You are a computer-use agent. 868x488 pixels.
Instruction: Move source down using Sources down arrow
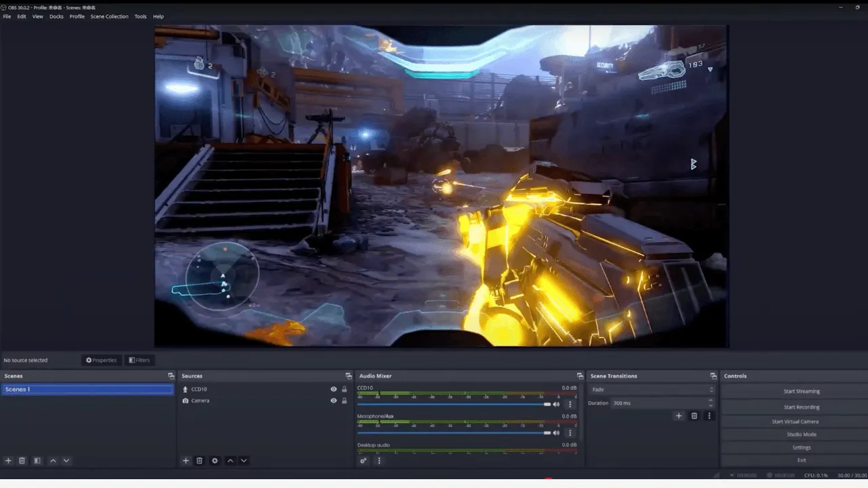[x=244, y=460]
